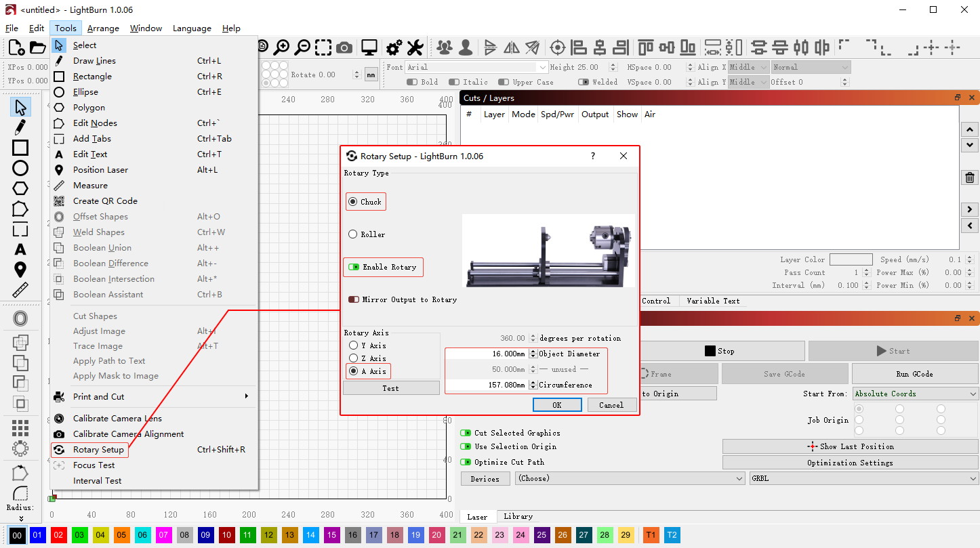This screenshot has width=980, height=548.
Task: Click the Open folder icon in the toolbar
Action: tap(38, 47)
